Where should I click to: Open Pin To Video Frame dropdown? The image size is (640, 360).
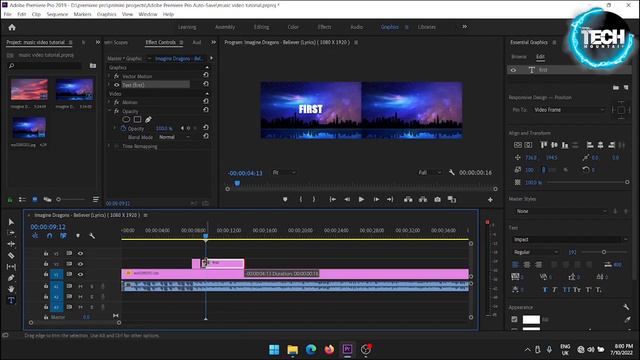click(569, 110)
